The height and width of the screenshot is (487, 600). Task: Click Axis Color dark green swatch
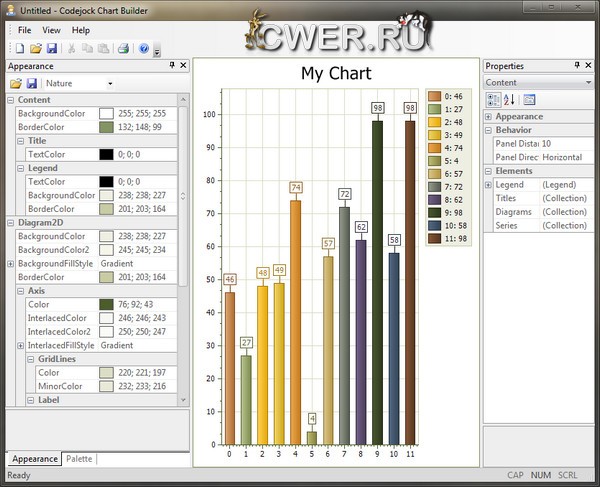pos(106,305)
